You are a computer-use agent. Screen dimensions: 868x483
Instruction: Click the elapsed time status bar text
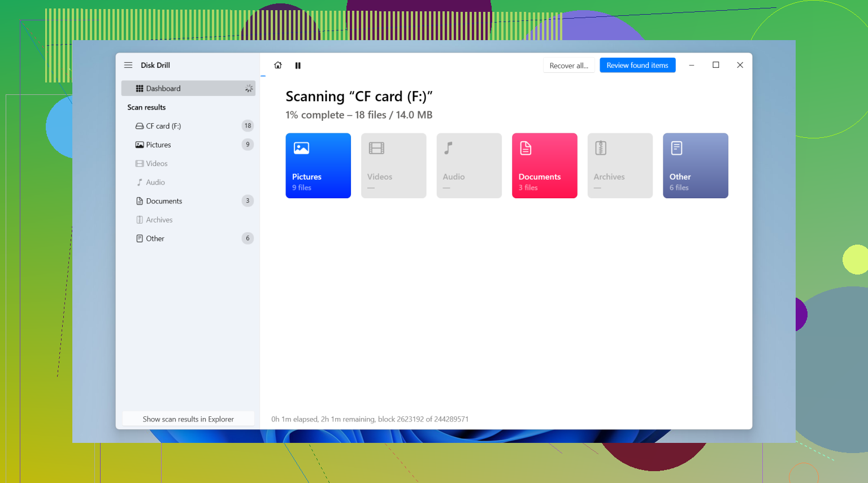(x=370, y=419)
